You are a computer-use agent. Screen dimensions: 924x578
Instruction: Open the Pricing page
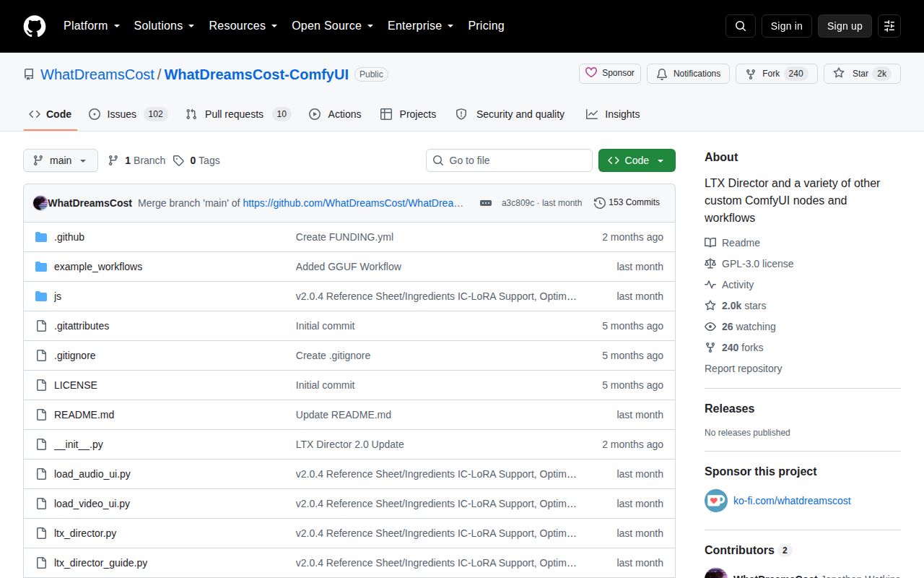[x=486, y=25]
